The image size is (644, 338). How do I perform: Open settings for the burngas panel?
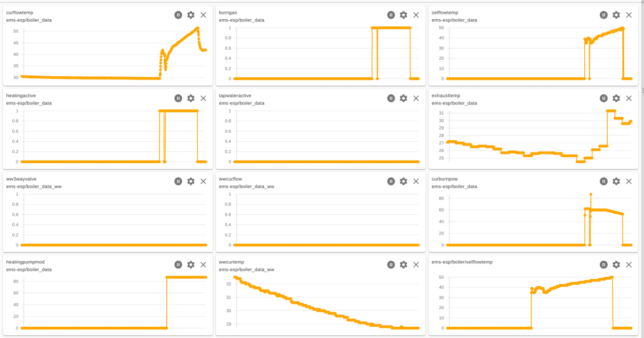click(x=404, y=15)
